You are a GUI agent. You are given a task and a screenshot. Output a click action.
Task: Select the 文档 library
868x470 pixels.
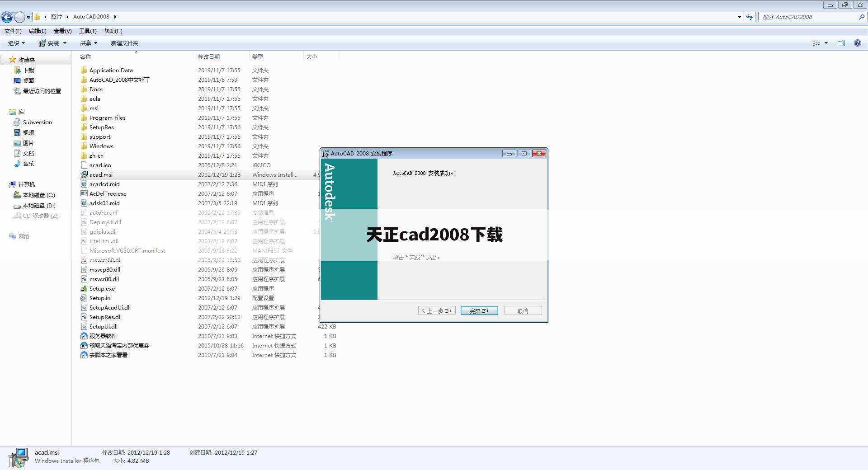[28, 153]
